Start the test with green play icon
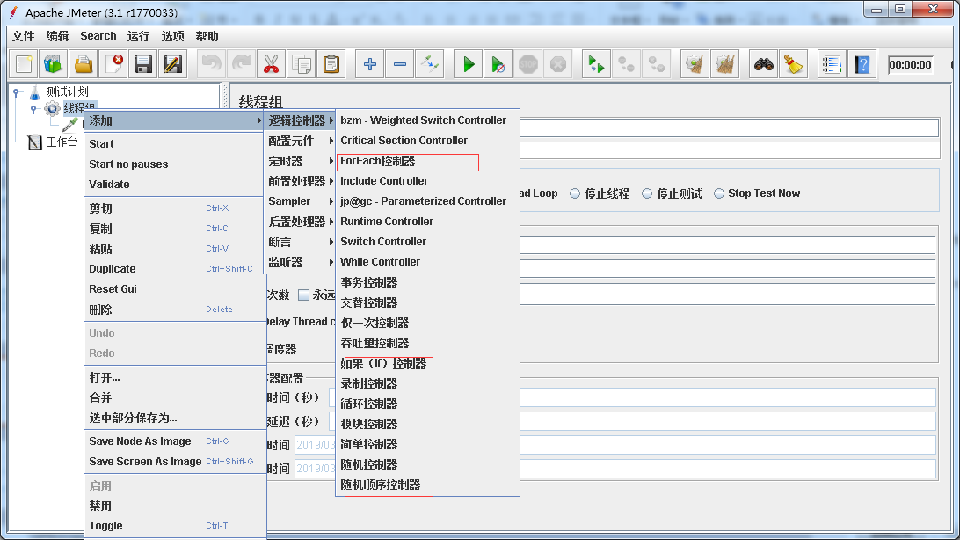Image resolution: width=961 pixels, height=540 pixels. (469, 64)
